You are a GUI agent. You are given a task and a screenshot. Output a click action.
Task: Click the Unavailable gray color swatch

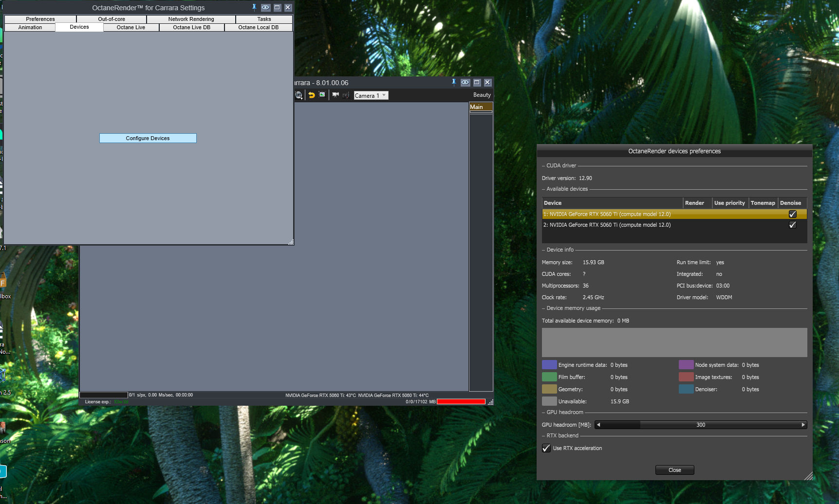(549, 401)
